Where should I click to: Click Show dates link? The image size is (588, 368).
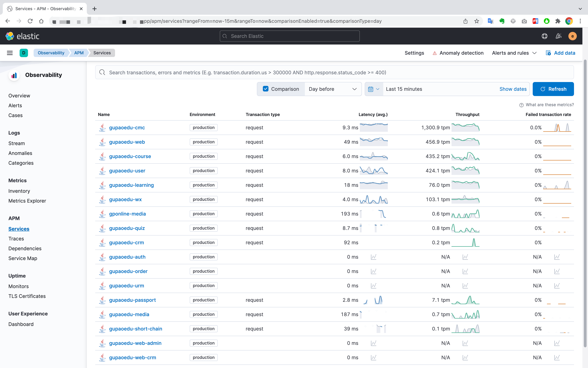tap(513, 89)
